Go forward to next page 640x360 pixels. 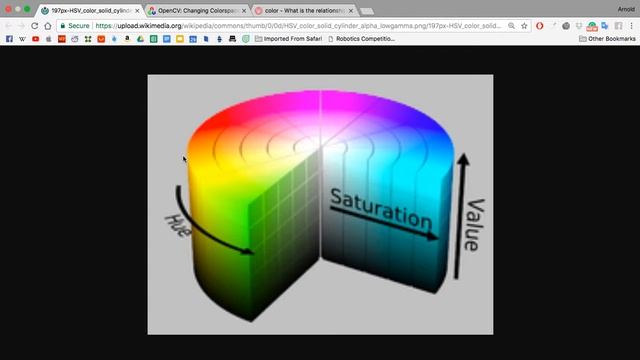point(21,26)
